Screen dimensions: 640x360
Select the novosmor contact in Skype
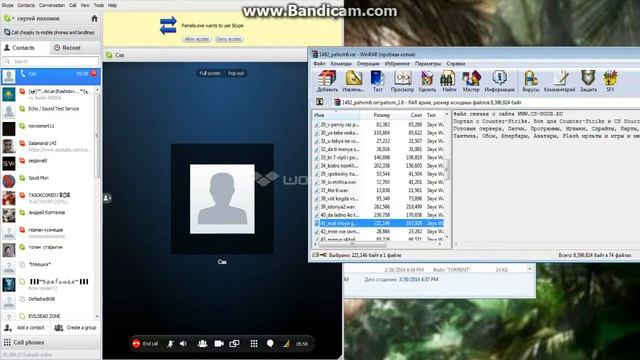click(x=48, y=128)
